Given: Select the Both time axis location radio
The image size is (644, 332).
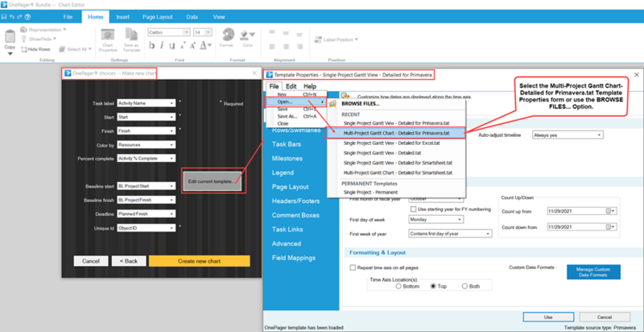Looking at the screenshot, I should 464,286.
